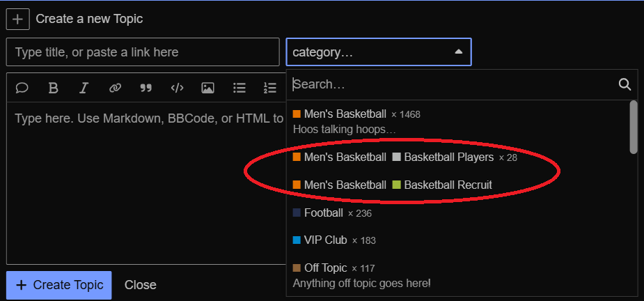
Task: Click Close to dismiss the composer
Action: (140, 285)
